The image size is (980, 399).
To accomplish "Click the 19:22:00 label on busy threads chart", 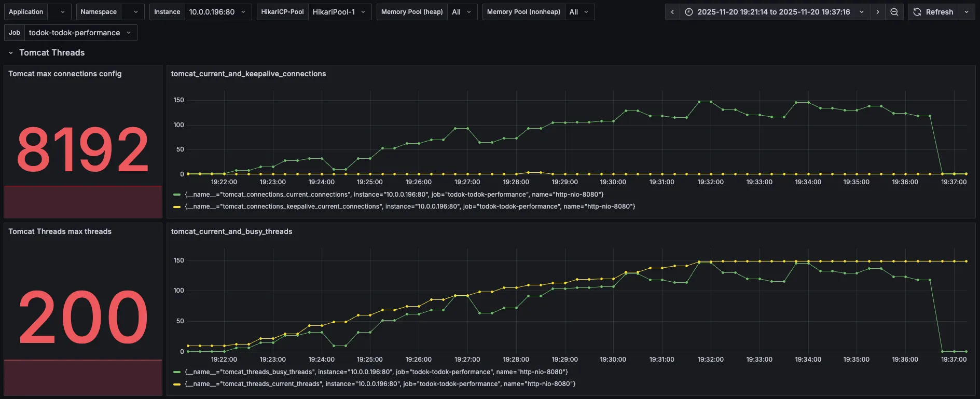I will pos(224,360).
